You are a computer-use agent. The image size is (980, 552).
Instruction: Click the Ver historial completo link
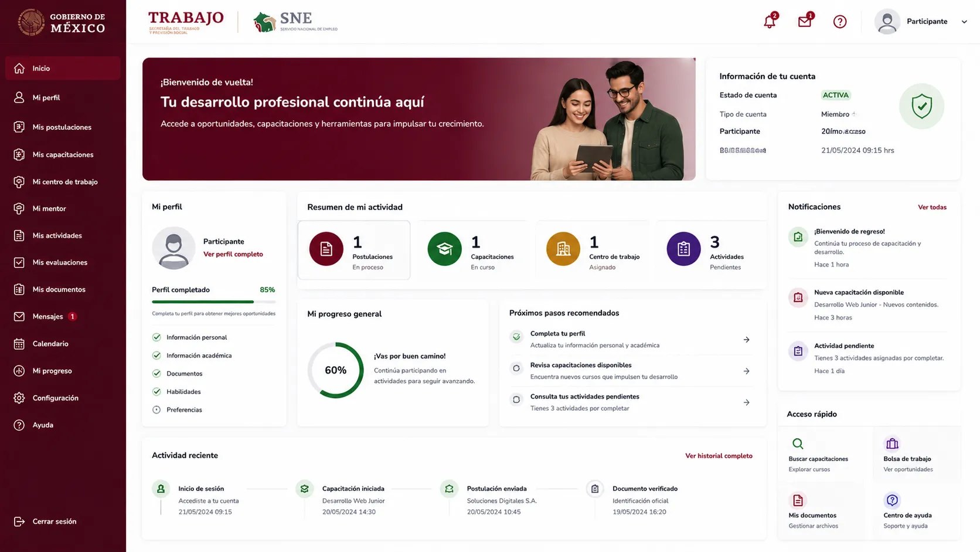point(719,456)
